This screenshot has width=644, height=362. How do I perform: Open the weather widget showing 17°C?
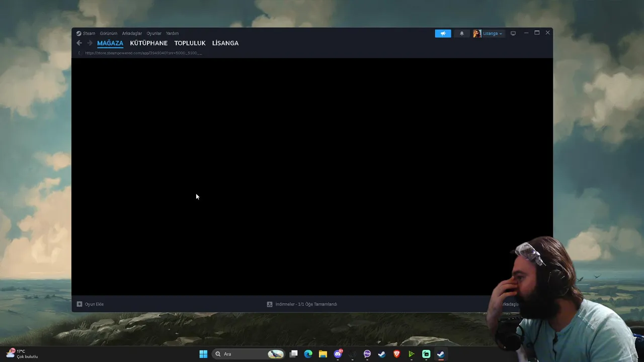point(22,354)
